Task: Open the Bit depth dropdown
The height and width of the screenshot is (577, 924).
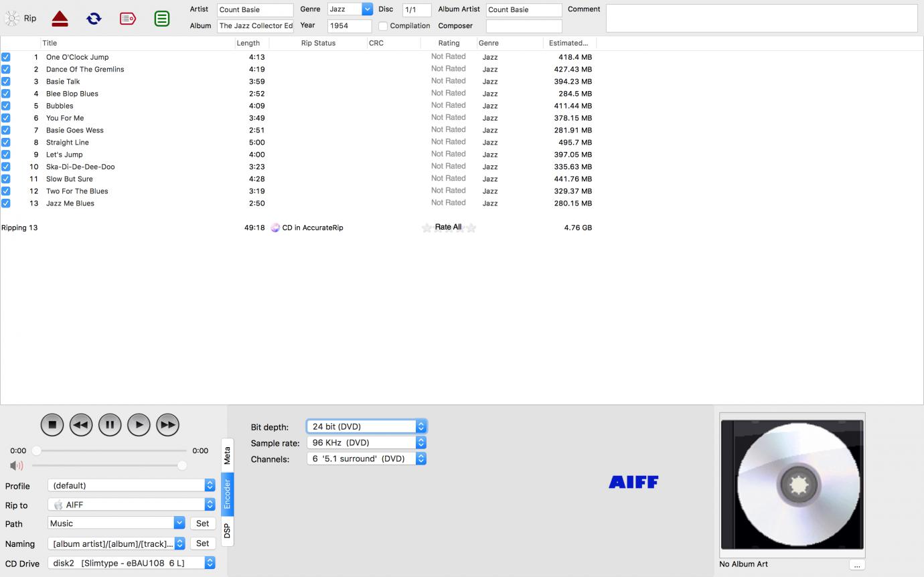Action: [366, 426]
